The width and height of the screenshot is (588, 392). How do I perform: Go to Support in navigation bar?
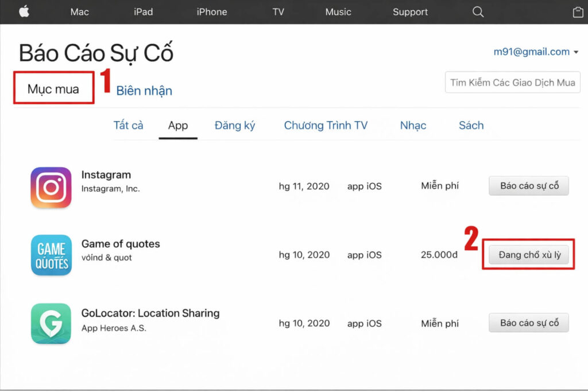[x=410, y=12]
